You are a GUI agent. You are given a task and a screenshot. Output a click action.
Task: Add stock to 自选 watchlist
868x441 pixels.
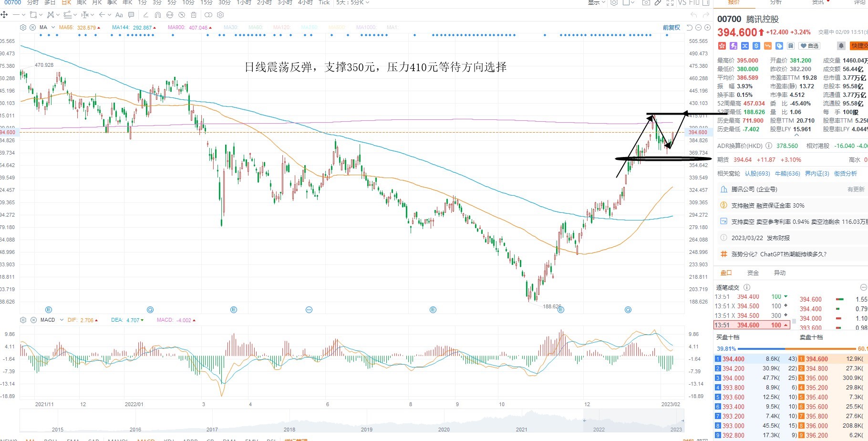click(x=809, y=46)
